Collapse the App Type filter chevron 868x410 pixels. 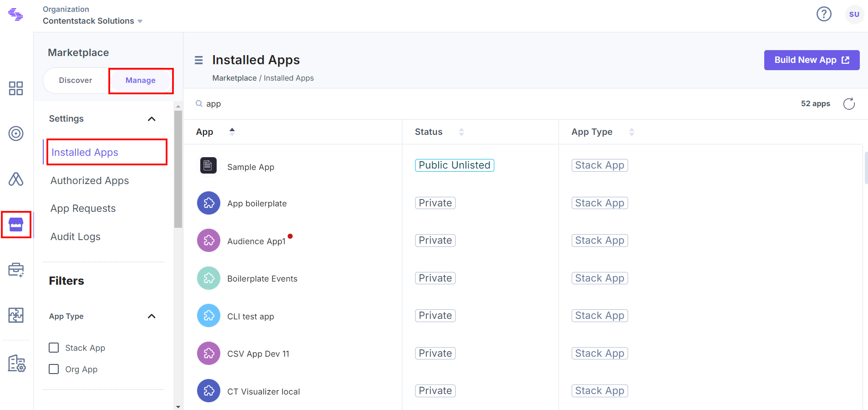click(x=152, y=316)
